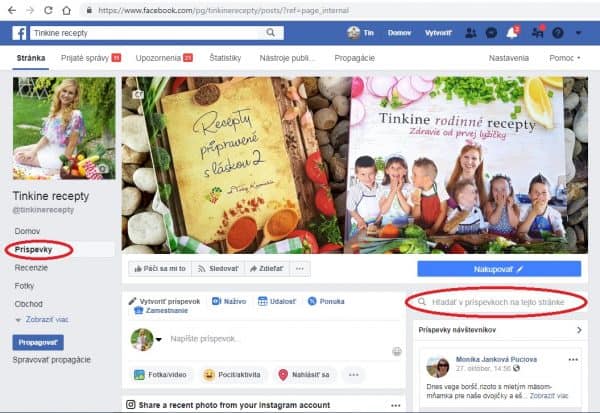Viewport: 600px width, 413px height.
Task: Click the Sledovať button
Action: tap(218, 269)
